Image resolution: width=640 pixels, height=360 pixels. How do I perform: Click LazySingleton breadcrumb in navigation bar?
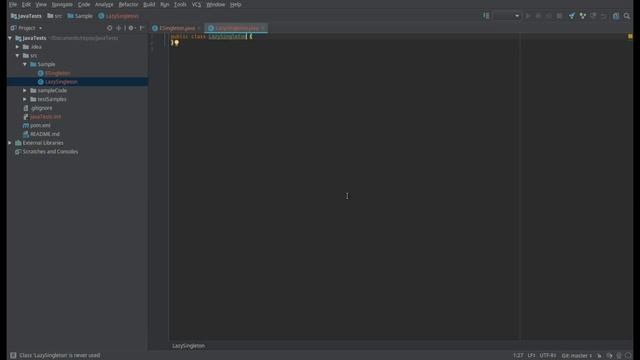tap(118, 16)
